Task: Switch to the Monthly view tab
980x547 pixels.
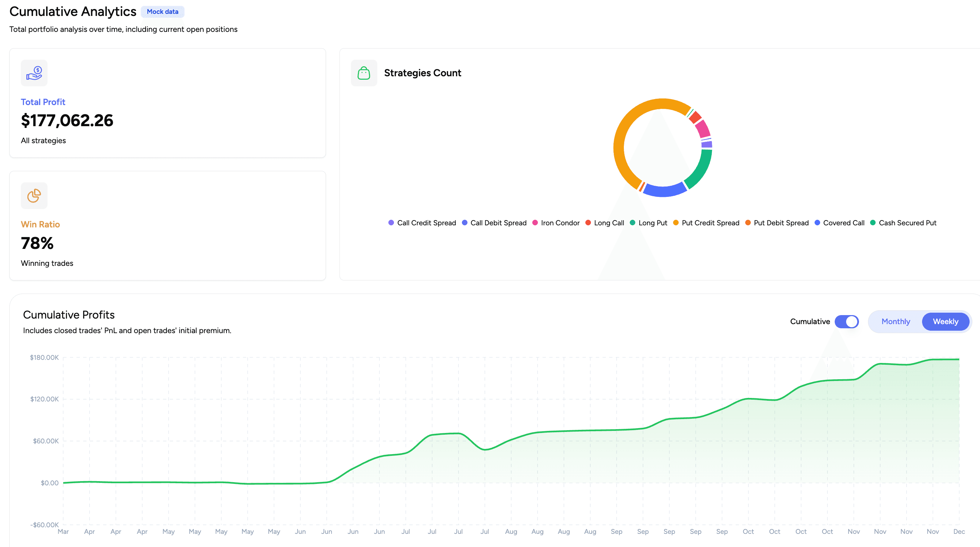Action: pyautogui.click(x=895, y=321)
